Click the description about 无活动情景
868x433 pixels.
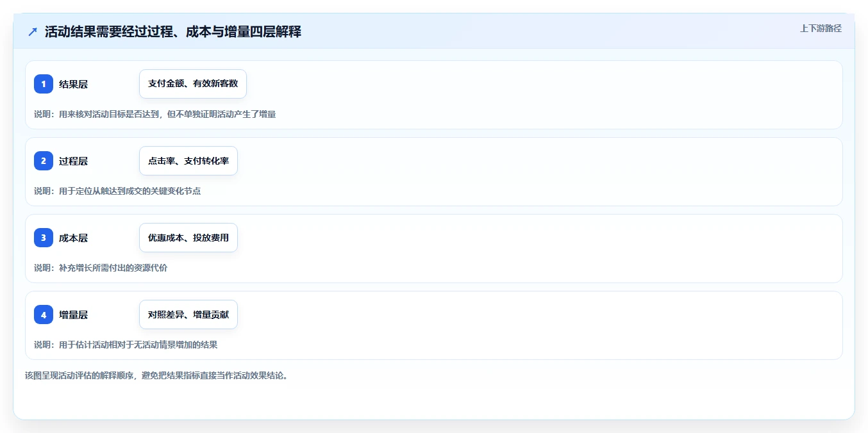click(126, 345)
